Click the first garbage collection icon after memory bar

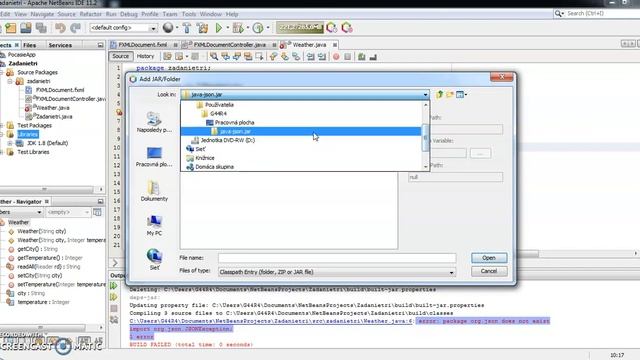click(x=331, y=28)
